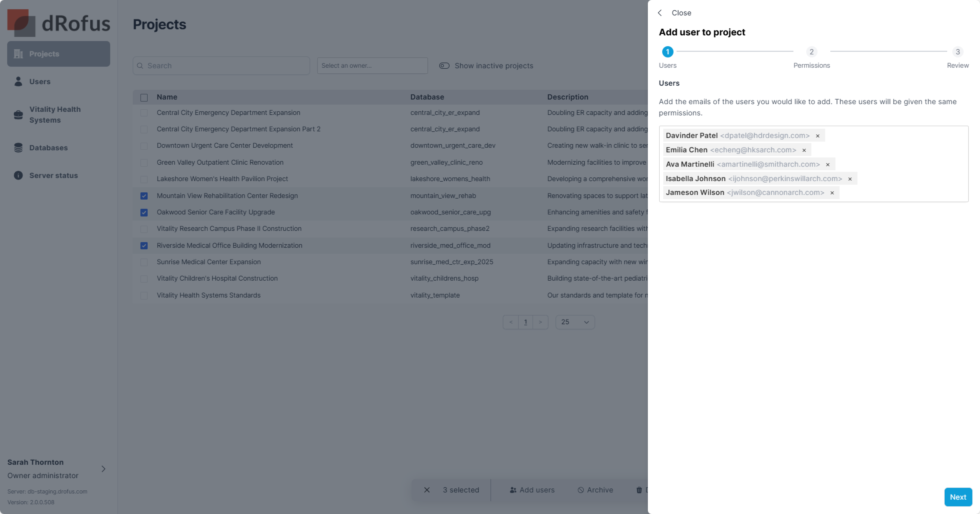
Task: Click the Server status info icon
Action: [x=18, y=175]
